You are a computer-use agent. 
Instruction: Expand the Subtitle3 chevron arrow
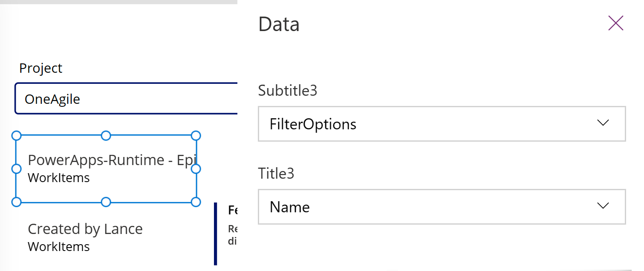[603, 123]
